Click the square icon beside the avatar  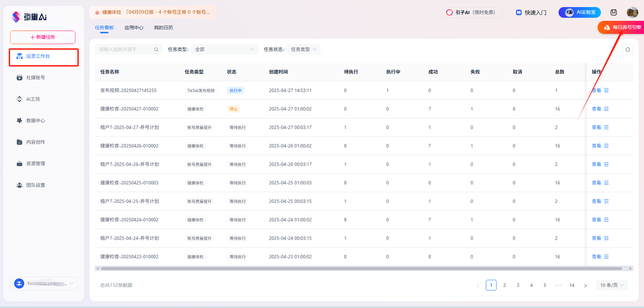click(x=614, y=13)
